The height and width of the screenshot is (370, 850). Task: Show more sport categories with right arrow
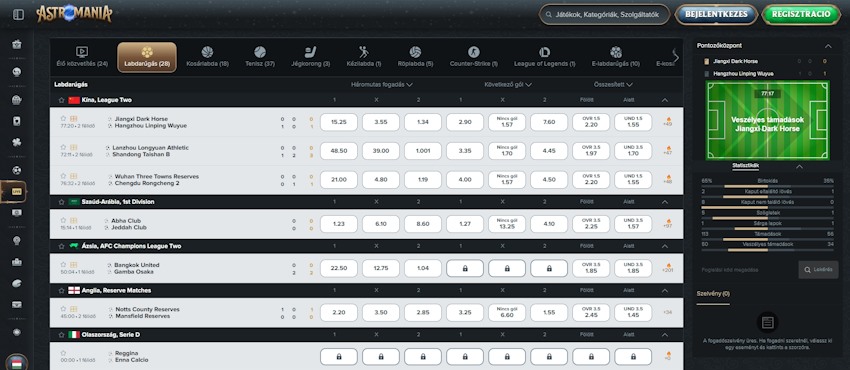coord(675,57)
